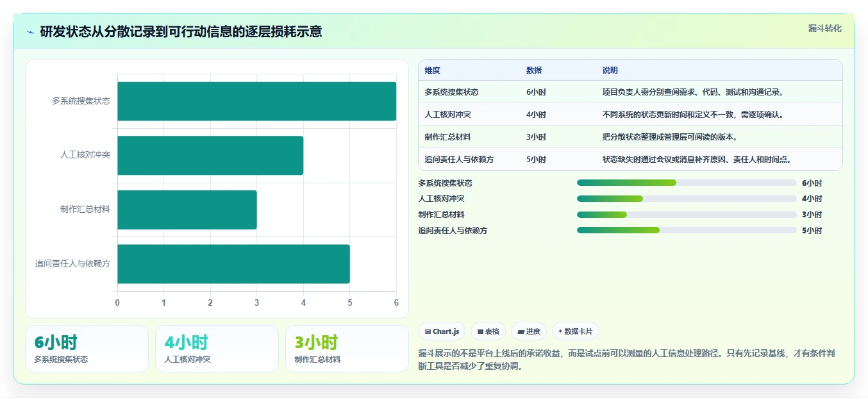This screenshot has height=398, width=868.
Task: Click the 追问责任人与依赖方 5小时 progress bar
Action: (687, 230)
